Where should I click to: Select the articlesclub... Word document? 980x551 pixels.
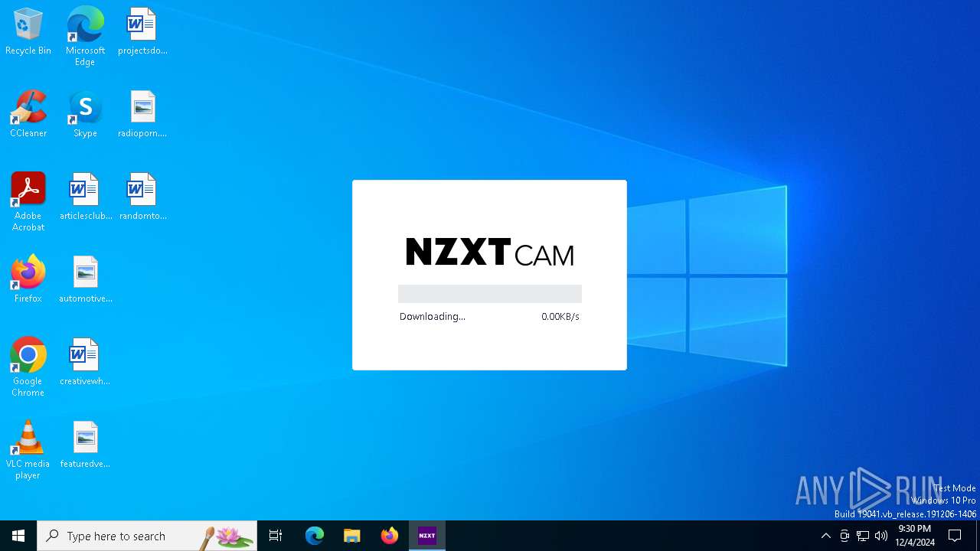85,197
